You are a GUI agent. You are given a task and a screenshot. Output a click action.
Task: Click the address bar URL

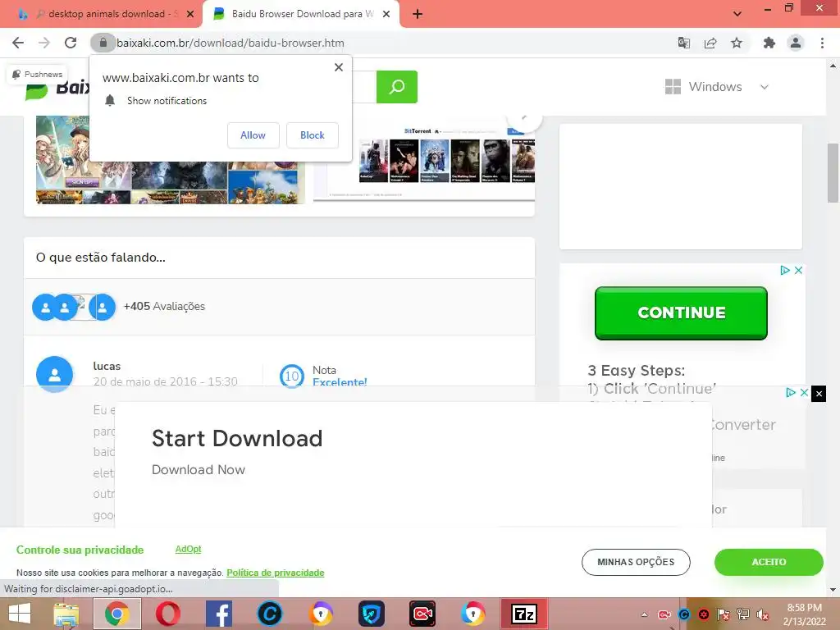(231, 43)
